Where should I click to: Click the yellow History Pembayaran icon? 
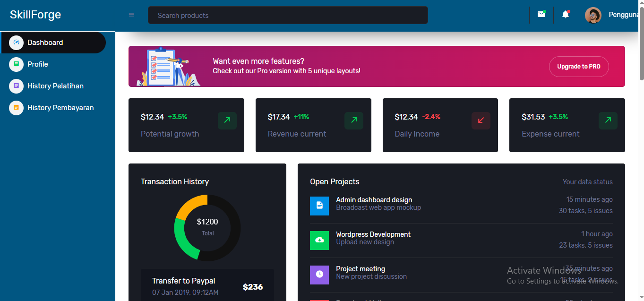(16, 108)
